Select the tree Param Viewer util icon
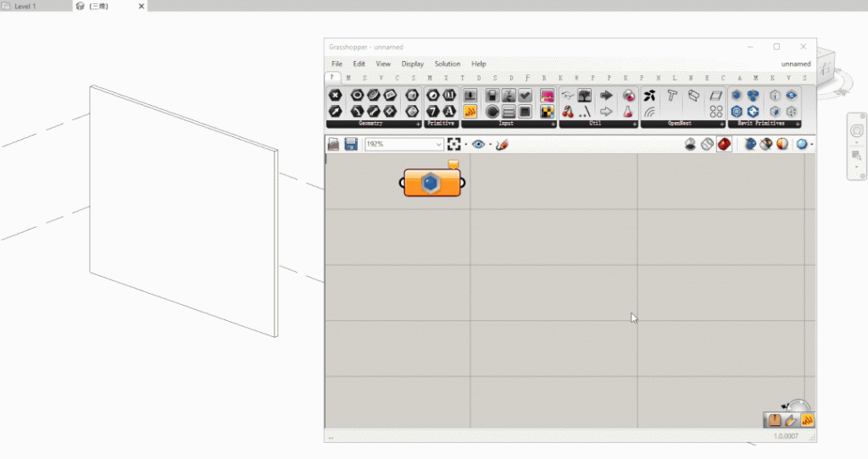The height and width of the screenshot is (459, 868). coord(585,95)
